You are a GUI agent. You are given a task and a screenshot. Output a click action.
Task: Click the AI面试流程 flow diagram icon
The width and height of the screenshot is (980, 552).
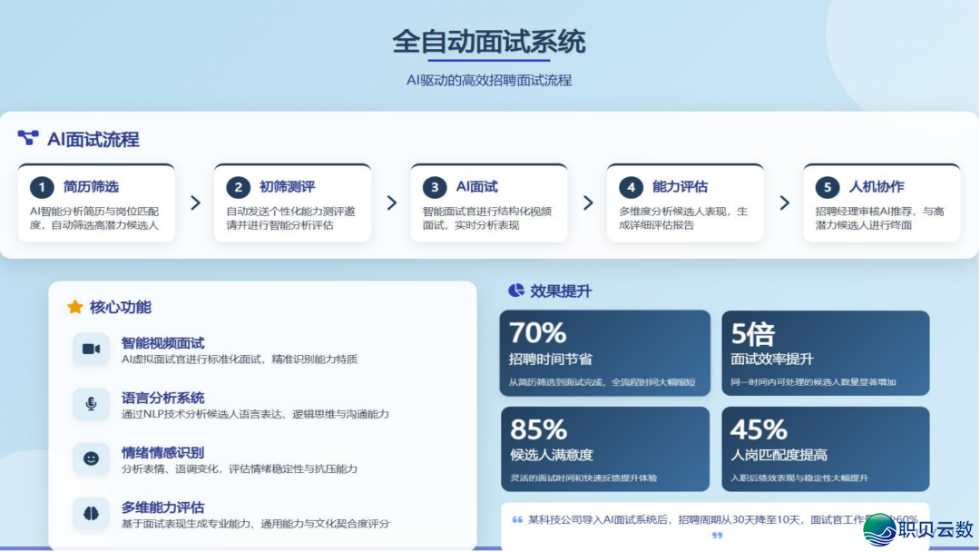[28, 137]
